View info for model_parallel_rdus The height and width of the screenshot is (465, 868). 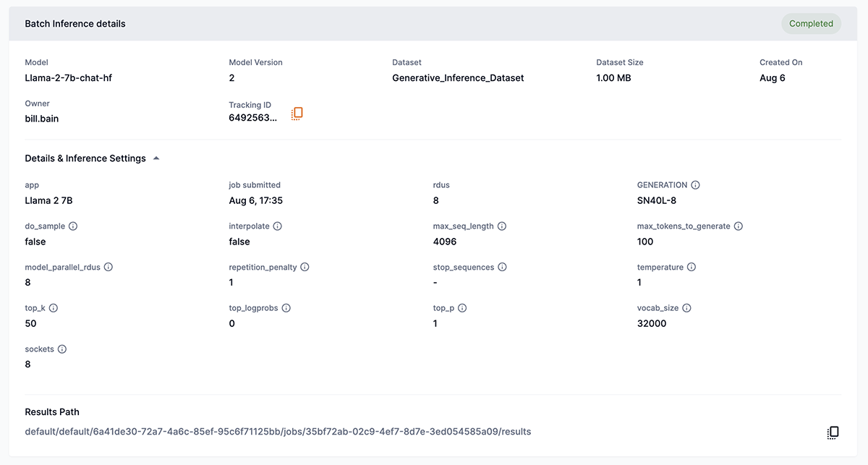click(108, 266)
